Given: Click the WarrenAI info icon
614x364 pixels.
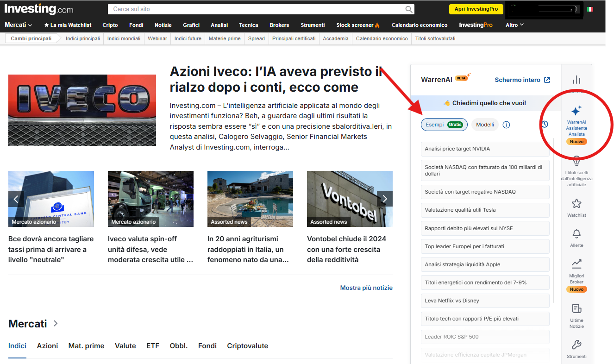Looking at the screenshot, I should click(506, 125).
